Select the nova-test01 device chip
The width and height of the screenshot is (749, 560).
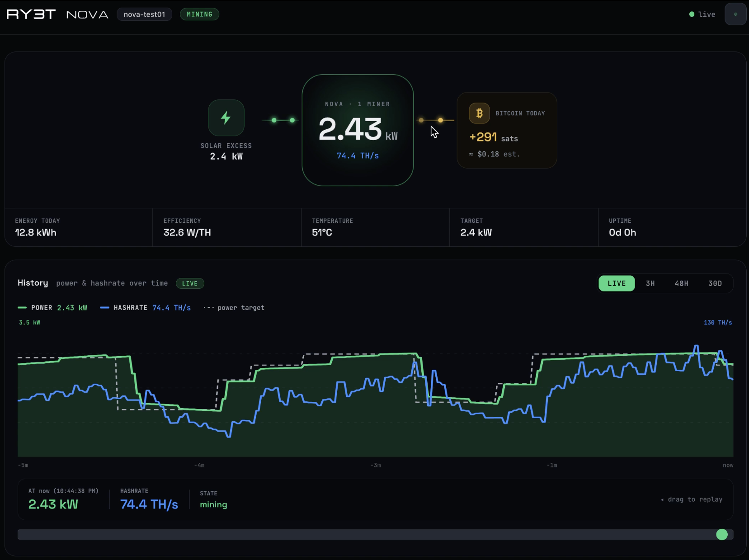144,14
